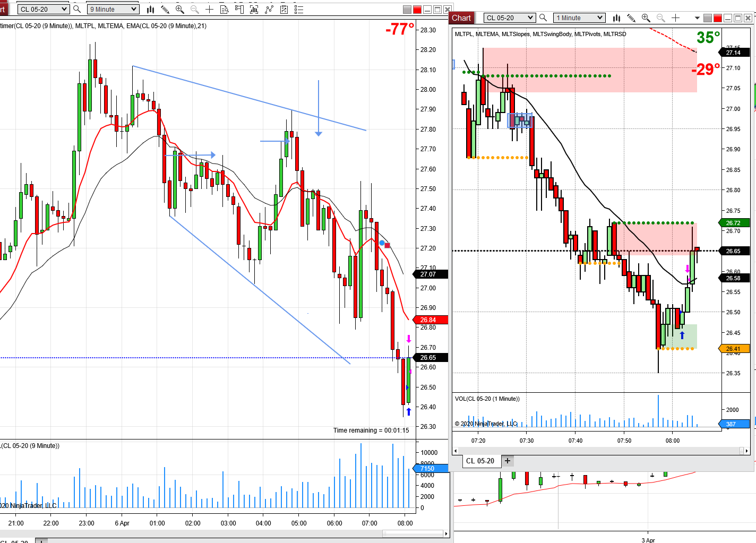This screenshot has height=543, width=756.
Task: Click the VOL(CL 05-20 (1 Minute)) panel label
Action: [x=487, y=399]
